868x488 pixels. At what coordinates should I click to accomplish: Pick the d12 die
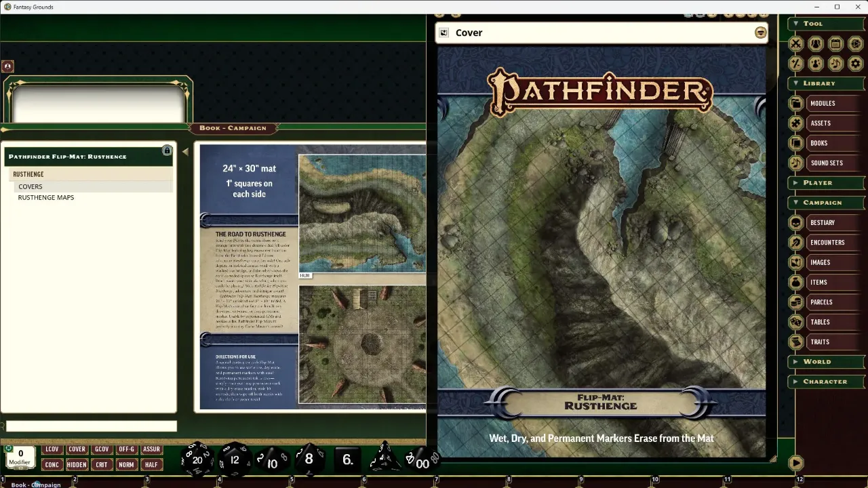(x=235, y=460)
